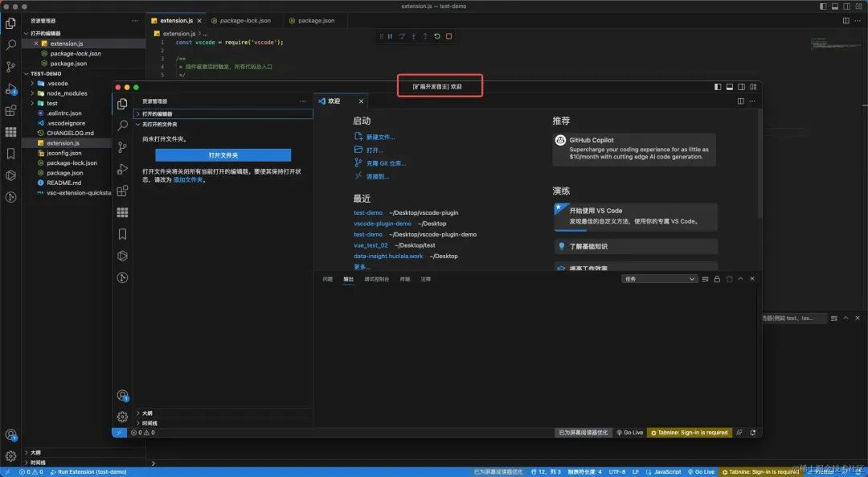
Task: Stop debugging with the orange square icon
Action: (x=449, y=36)
